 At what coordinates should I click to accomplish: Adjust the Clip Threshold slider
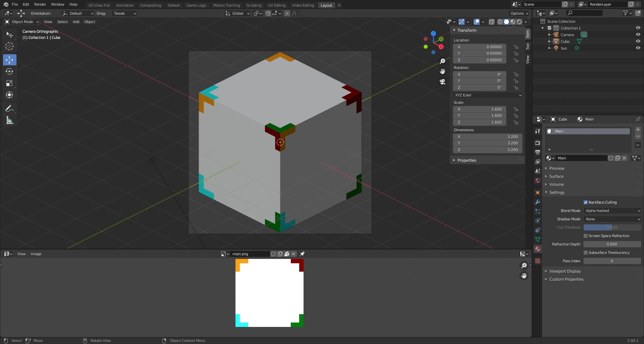[x=612, y=227]
